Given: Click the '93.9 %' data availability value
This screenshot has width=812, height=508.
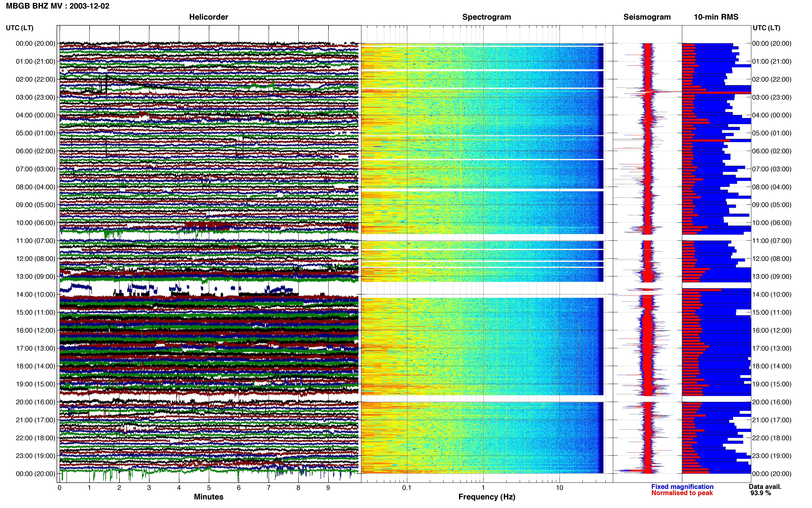Looking at the screenshot, I should (761, 493).
